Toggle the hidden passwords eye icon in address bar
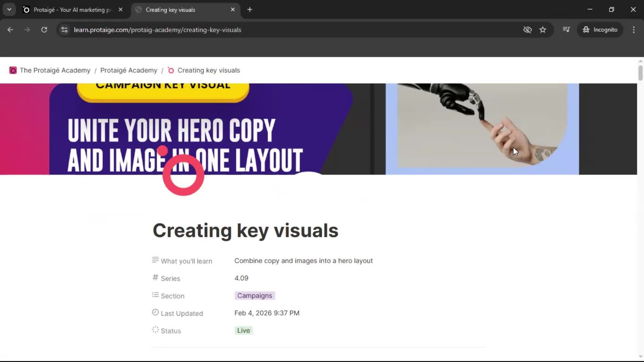This screenshot has width=644, height=362. pos(528,30)
